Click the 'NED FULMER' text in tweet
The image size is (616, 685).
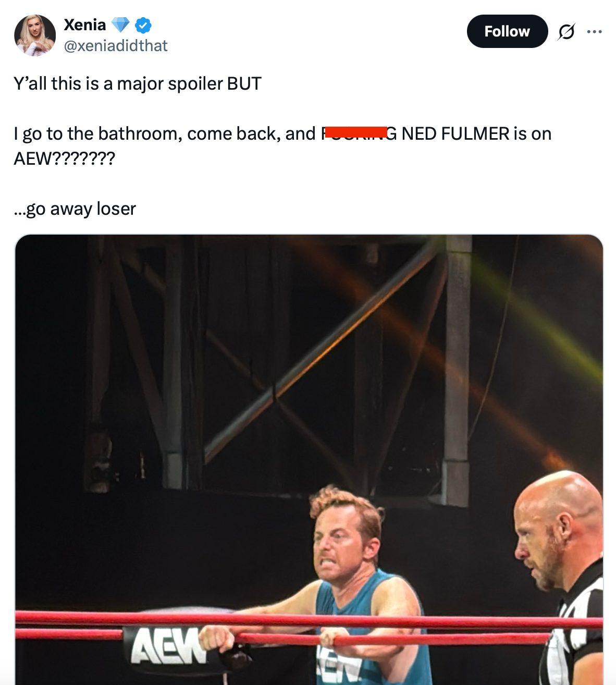[455, 134]
